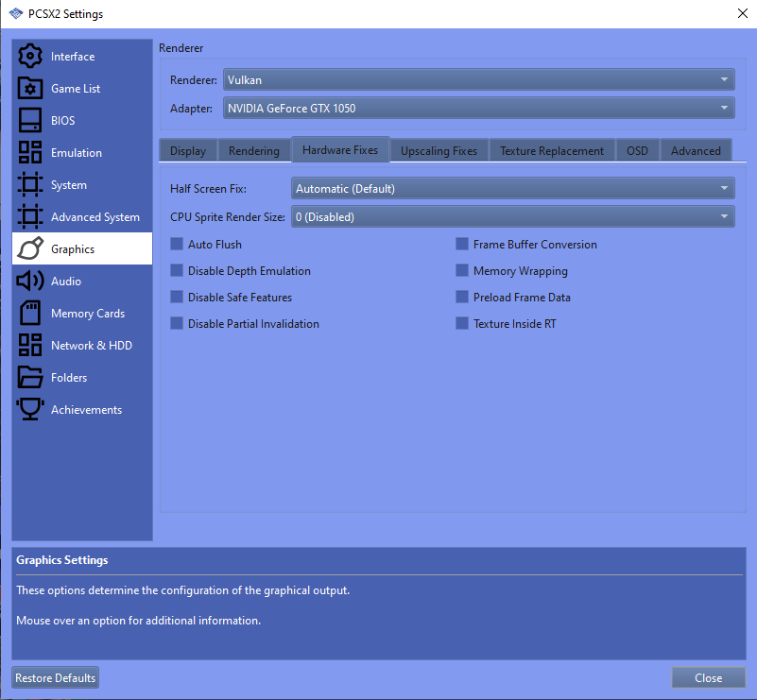Viewport: 757px width, 700px height.
Task: Switch to the Rendering tab
Action: [254, 151]
